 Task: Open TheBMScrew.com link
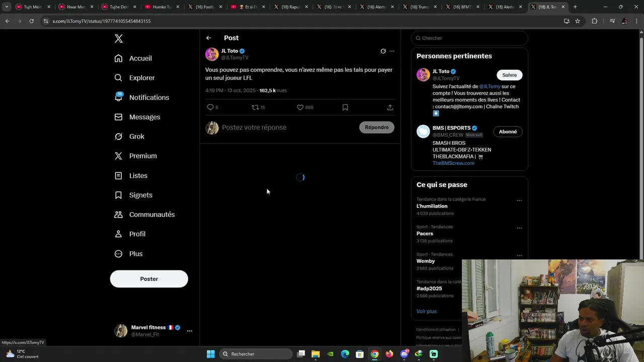tap(453, 163)
